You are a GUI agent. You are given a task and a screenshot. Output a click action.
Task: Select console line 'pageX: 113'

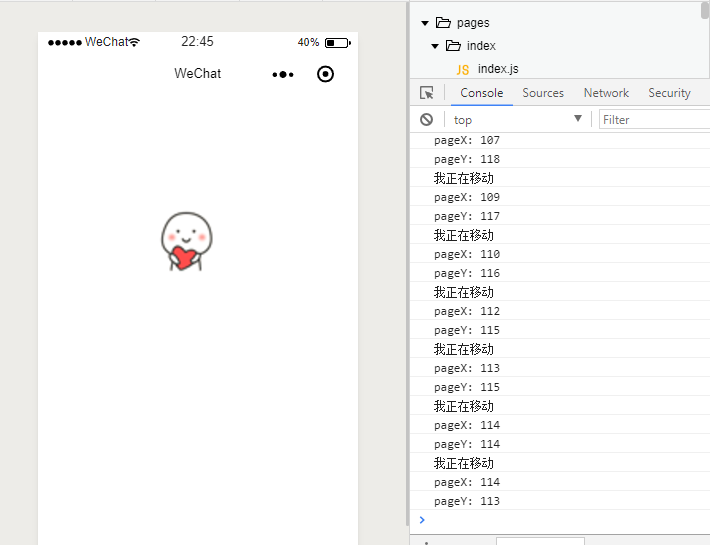tap(467, 368)
